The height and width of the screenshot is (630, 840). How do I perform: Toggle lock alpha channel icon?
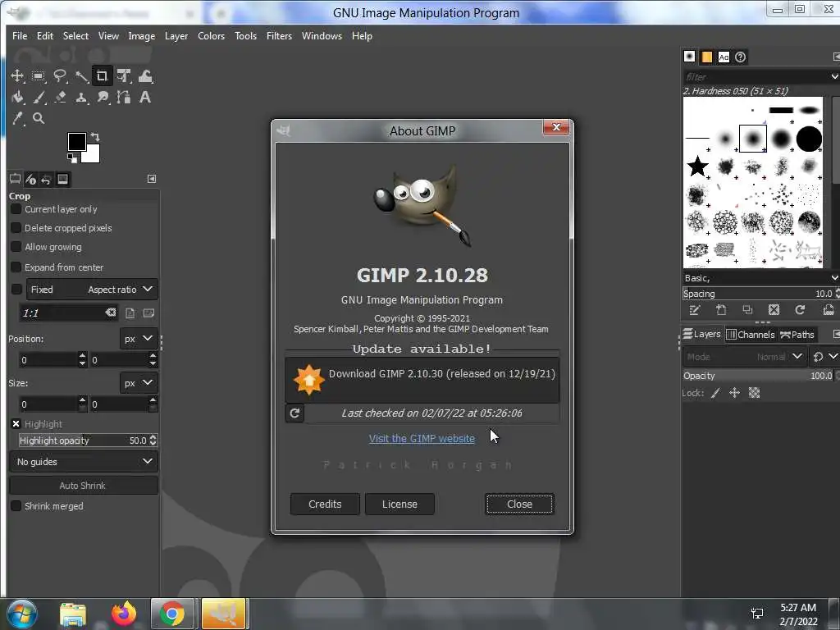755,393
